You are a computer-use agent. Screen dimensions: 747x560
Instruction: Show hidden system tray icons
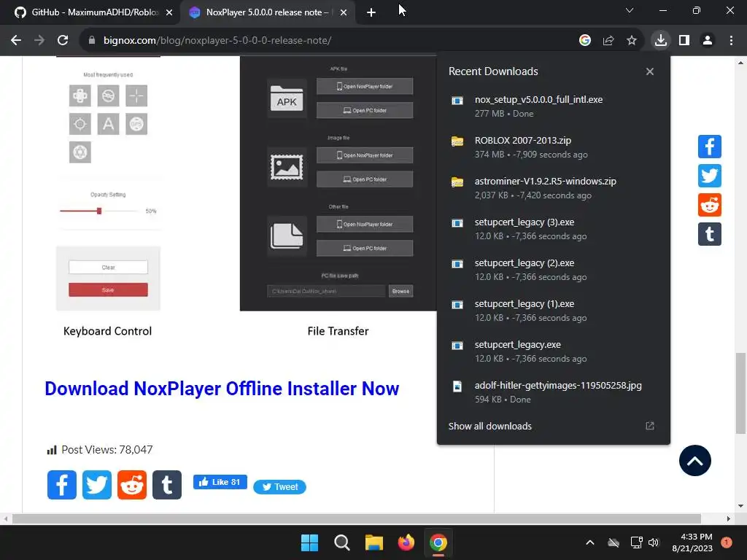[589, 542]
